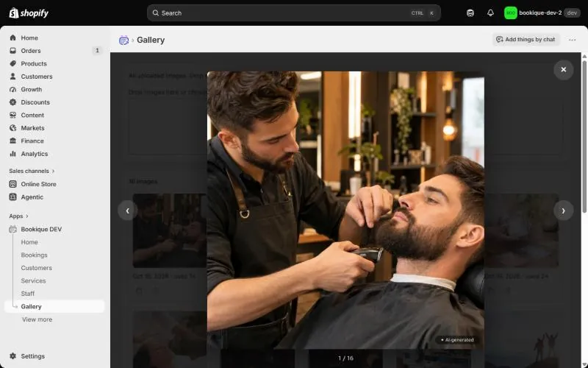
Task: Select the Gallery sidebar item
Action: tap(54, 306)
